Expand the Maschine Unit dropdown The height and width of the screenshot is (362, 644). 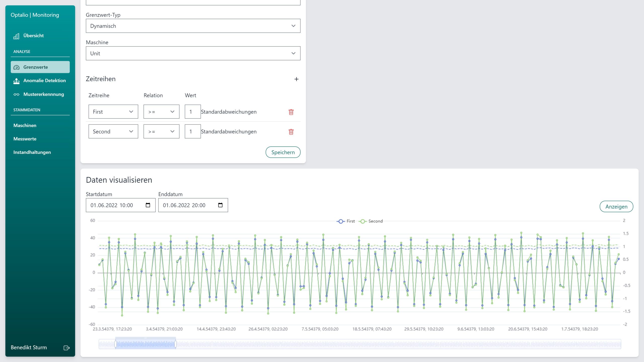click(x=193, y=53)
